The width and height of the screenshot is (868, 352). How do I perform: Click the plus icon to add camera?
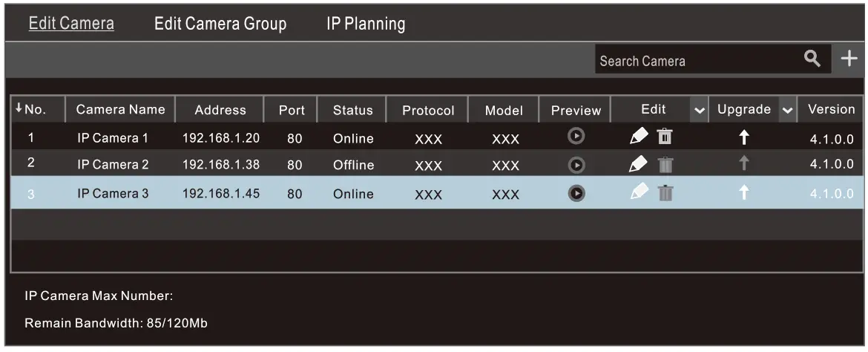pyautogui.click(x=849, y=60)
